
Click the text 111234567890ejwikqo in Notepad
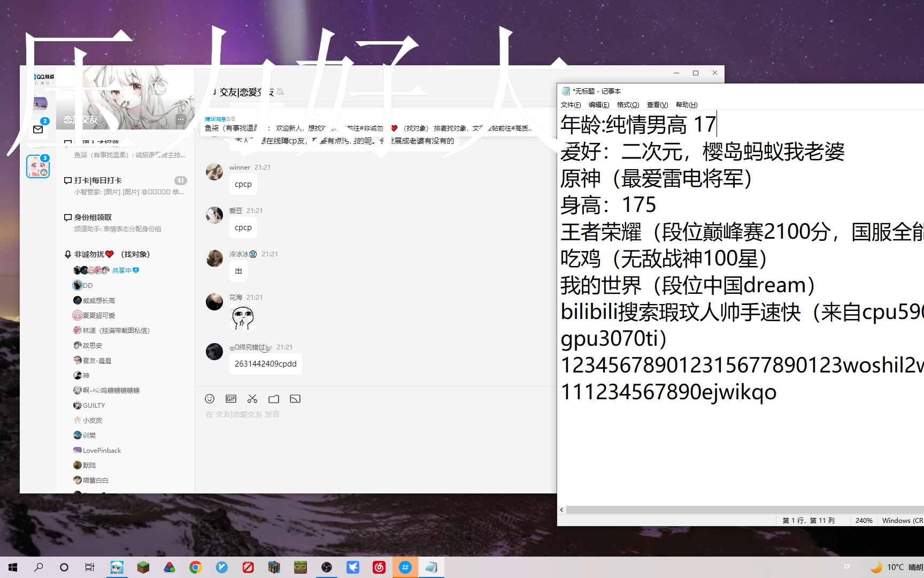click(668, 392)
